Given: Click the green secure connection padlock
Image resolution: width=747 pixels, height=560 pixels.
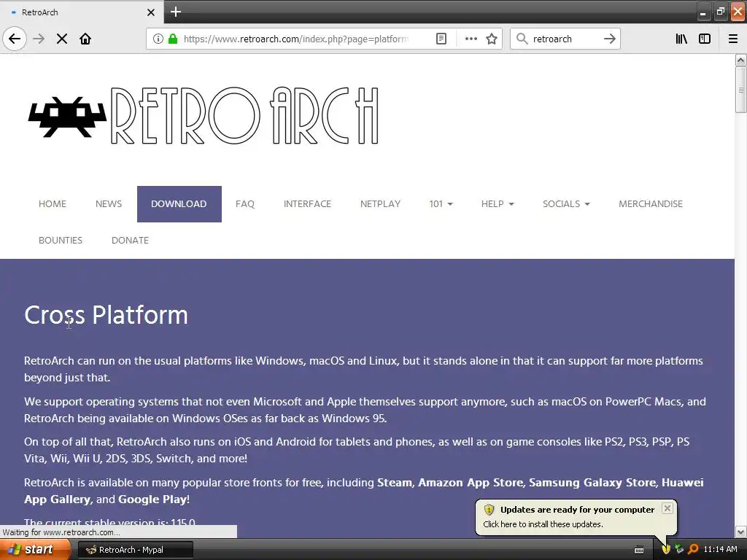Looking at the screenshot, I should 173,39.
